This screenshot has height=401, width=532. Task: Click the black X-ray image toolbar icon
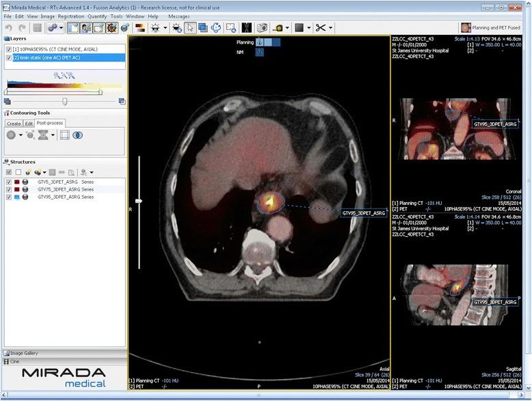click(x=247, y=28)
